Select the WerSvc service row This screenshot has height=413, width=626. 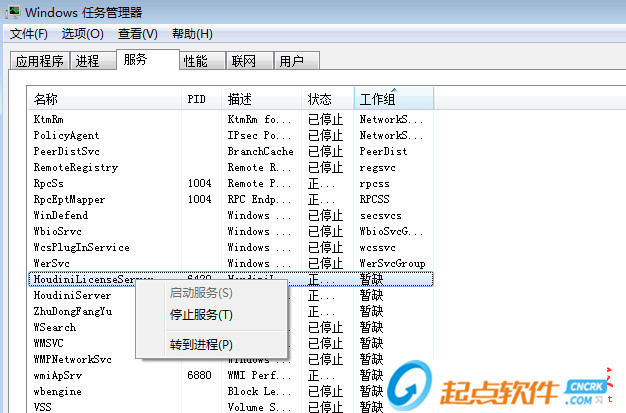point(231,263)
